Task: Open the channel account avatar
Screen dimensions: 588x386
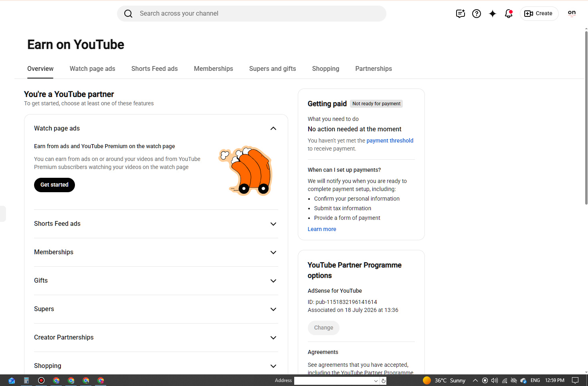Action: pyautogui.click(x=572, y=13)
